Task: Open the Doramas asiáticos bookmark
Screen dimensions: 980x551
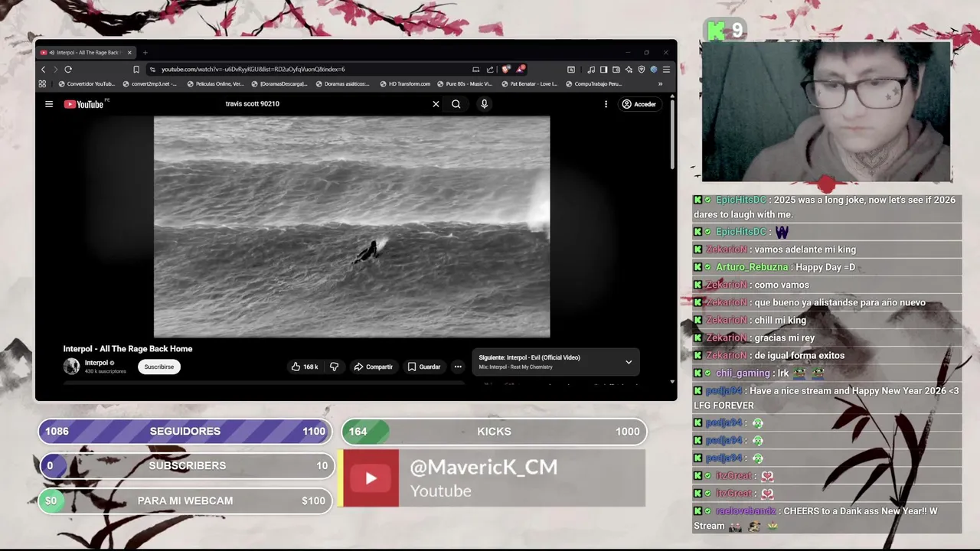Action: click(x=344, y=84)
